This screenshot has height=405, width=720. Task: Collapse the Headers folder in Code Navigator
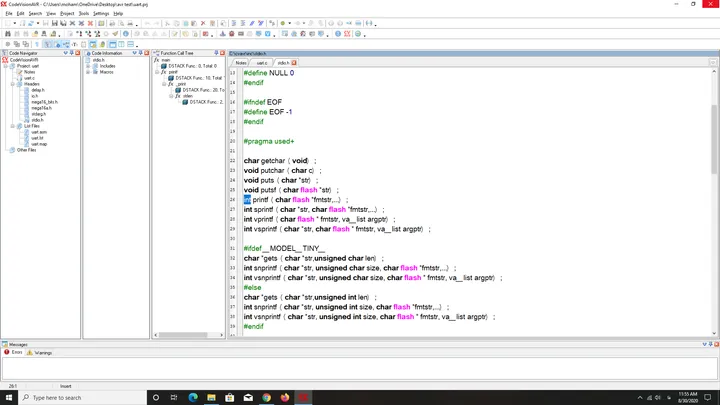pyautogui.click(x=13, y=84)
